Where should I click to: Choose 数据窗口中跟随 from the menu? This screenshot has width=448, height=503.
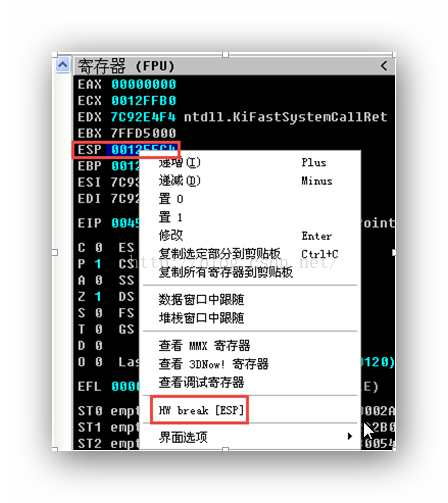249,300
